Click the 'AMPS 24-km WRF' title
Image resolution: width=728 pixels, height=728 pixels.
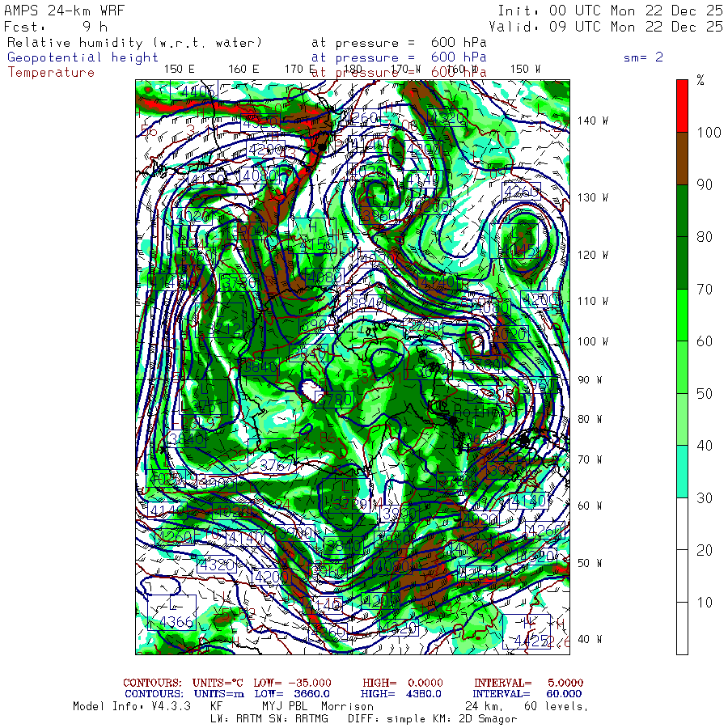64,11
